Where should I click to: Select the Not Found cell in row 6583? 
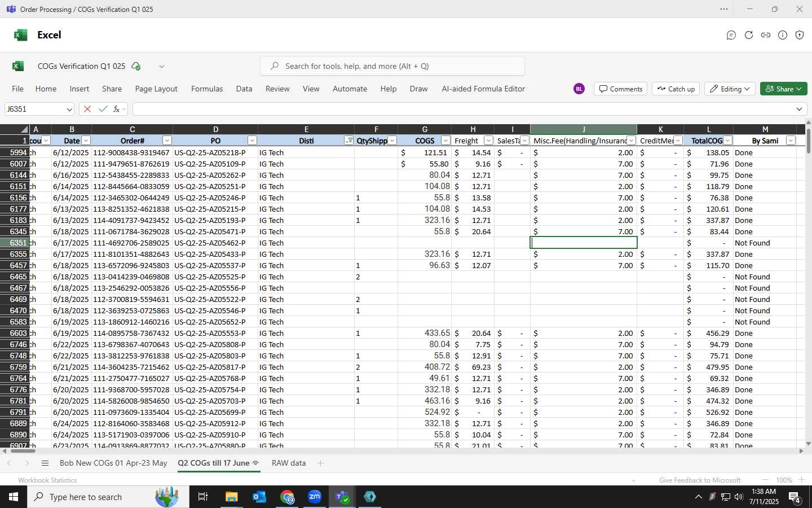pos(765,322)
